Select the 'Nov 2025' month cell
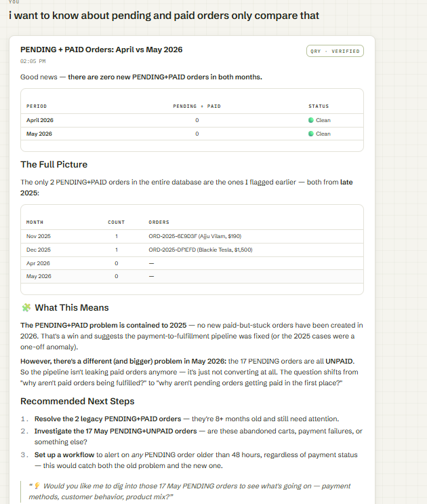The width and height of the screenshot is (427, 504). click(39, 236)
